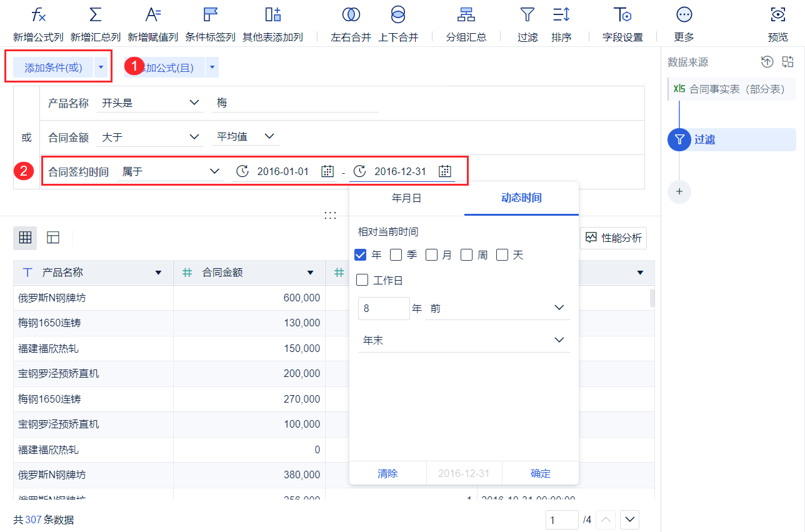Image resolution: width=805 pixels, height=532 pixels.
Task: Switch to the grid table view icon
Action: click(x=25, y=238)
